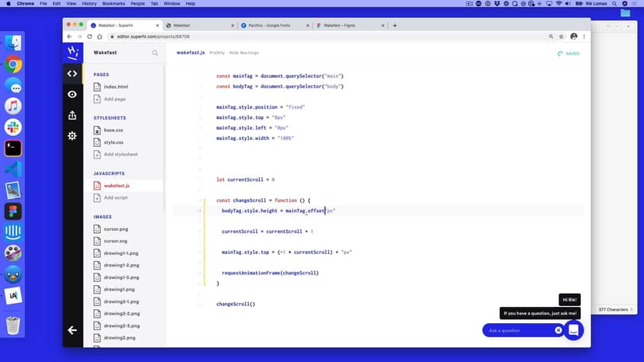Click Prettify to format code
Viewport: 644px width, 362px height.
click(217, 53)
